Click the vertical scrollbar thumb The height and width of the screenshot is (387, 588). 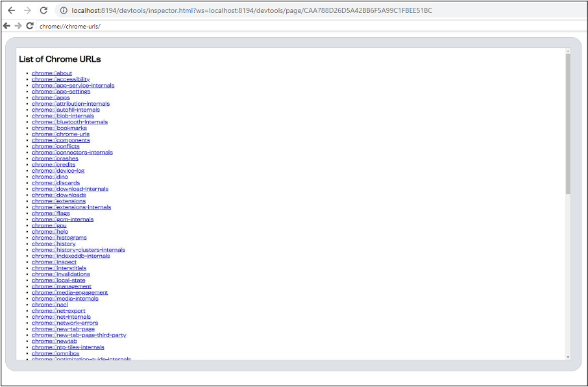[568, 124]
